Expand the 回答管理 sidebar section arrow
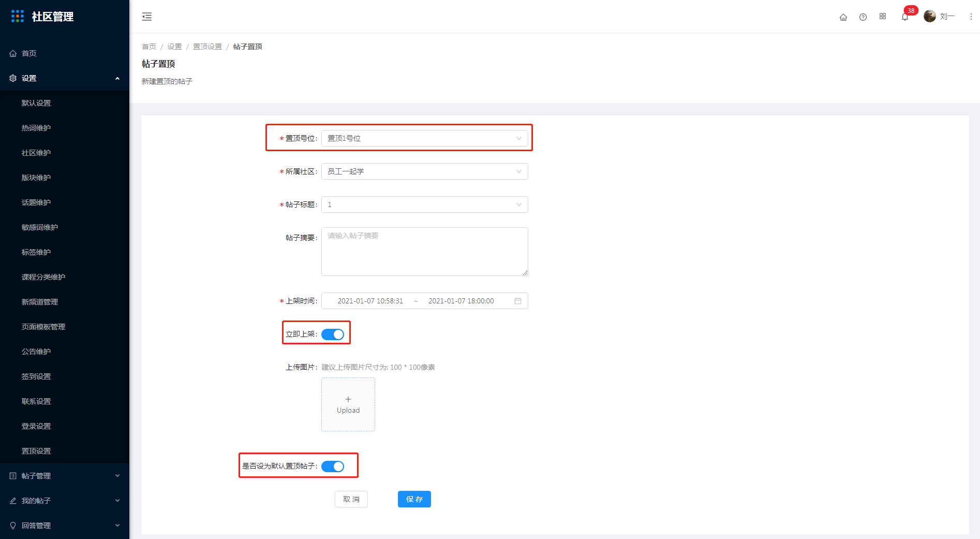 click(x=117, y=526)
